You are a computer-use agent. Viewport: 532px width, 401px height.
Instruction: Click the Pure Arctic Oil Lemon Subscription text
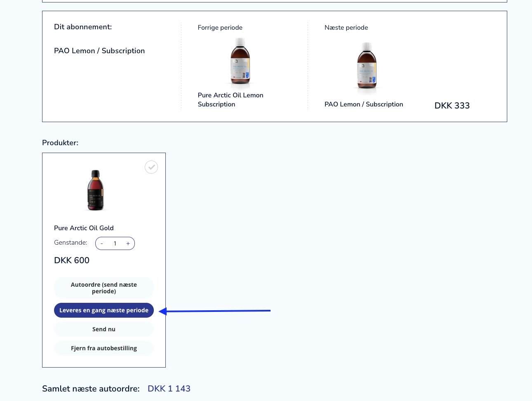click(231, 100)
